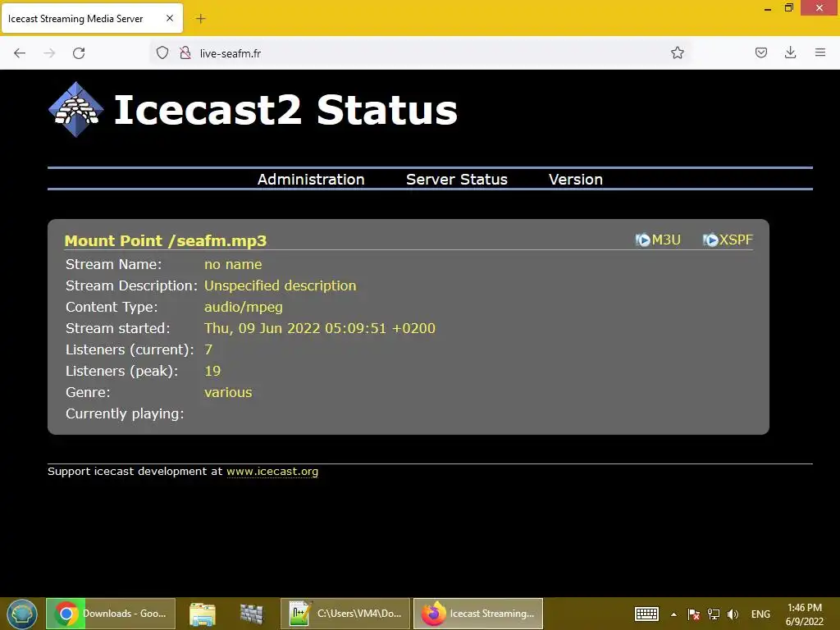The image size is (840, 630).
Task: Open the Windows Start button
Action: click(x=22, y=614)
